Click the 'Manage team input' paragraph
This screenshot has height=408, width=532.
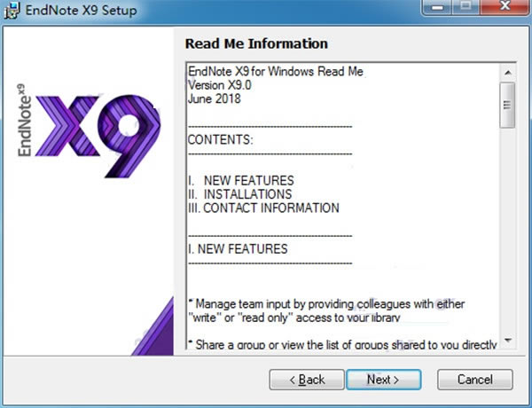click(x=326, y=310)
